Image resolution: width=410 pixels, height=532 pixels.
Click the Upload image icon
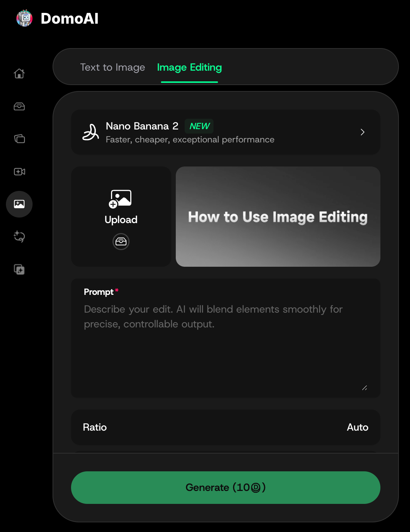(x=121, y=199)
